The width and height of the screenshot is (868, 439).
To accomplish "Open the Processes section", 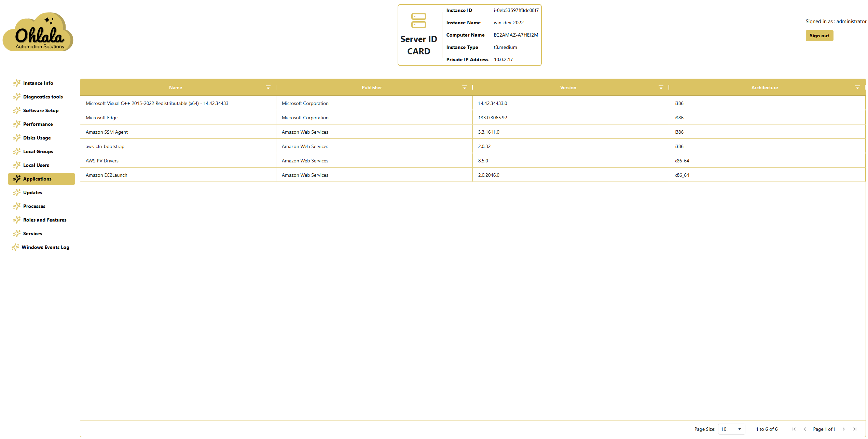I will click(41, 206).
